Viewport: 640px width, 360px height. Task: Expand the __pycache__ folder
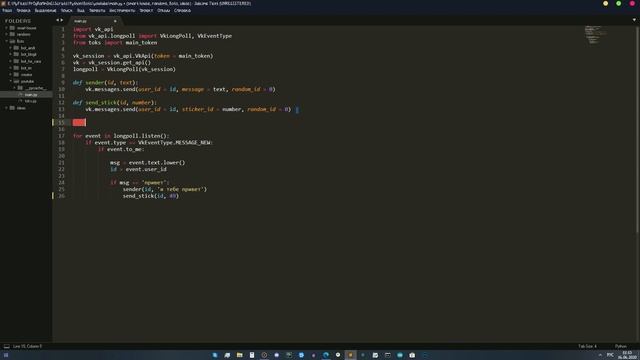click(x=15, y=88)
